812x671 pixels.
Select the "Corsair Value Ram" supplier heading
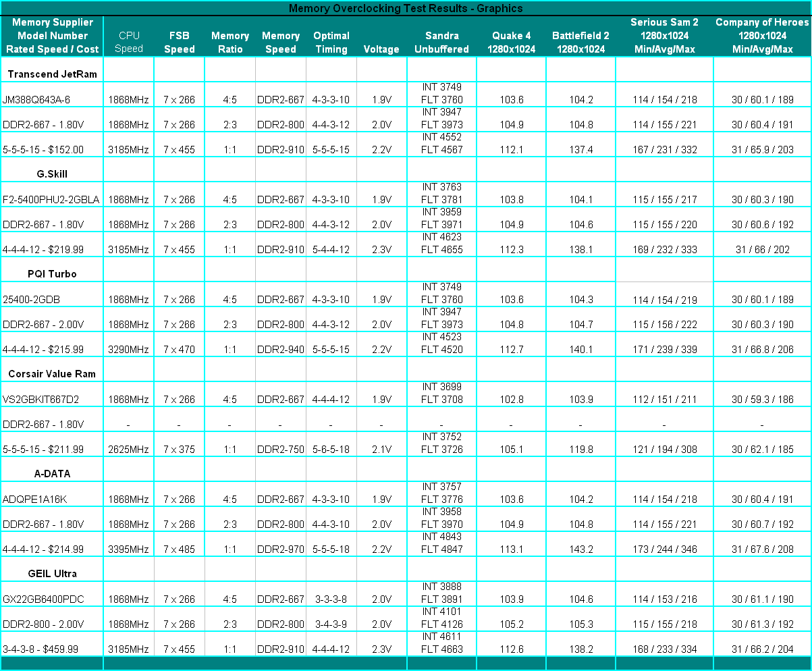point(52,374)
